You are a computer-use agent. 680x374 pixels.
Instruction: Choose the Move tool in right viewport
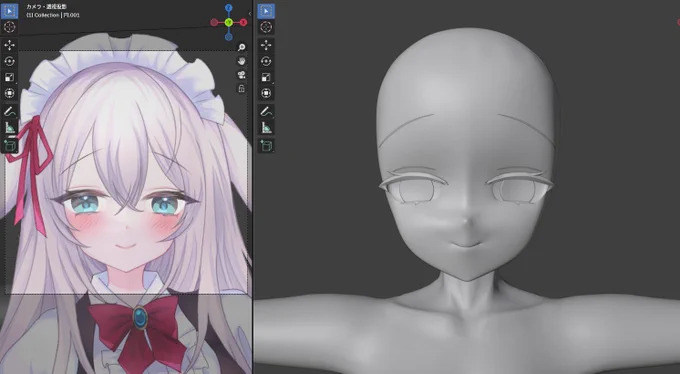click(266, 45)
